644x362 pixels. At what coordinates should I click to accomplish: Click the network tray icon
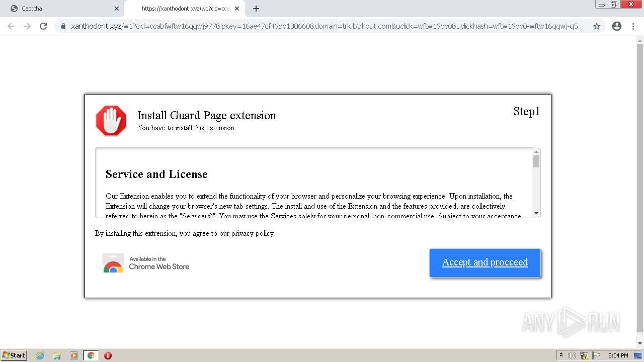[584, 355]
